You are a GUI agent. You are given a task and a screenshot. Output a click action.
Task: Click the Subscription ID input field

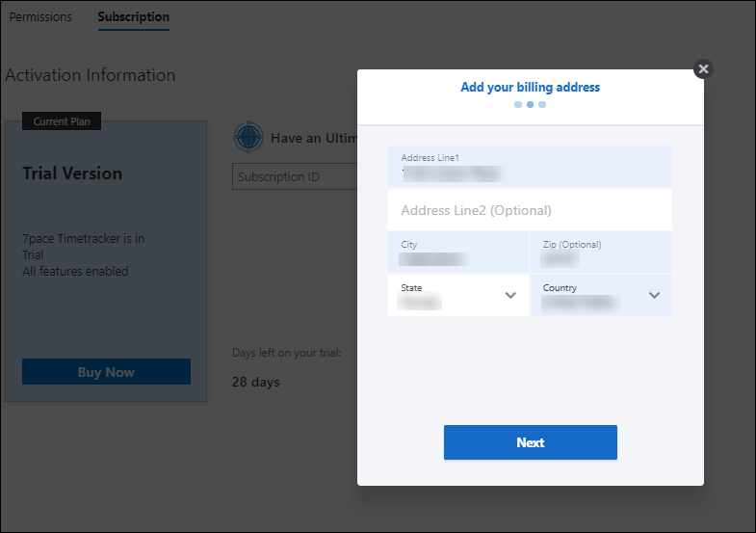[x=295, y=176]
